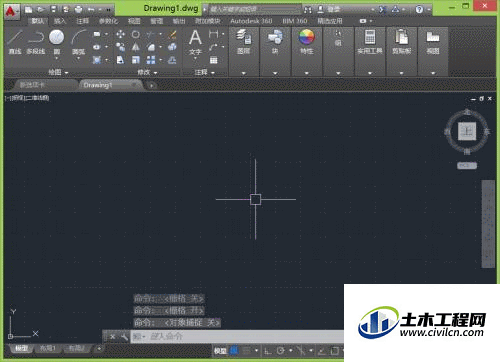The height and width of the screenshot is (362, 500).
Task: Switch to the Insert (插入) ribbon tab
Action: (x=60, y=21)
